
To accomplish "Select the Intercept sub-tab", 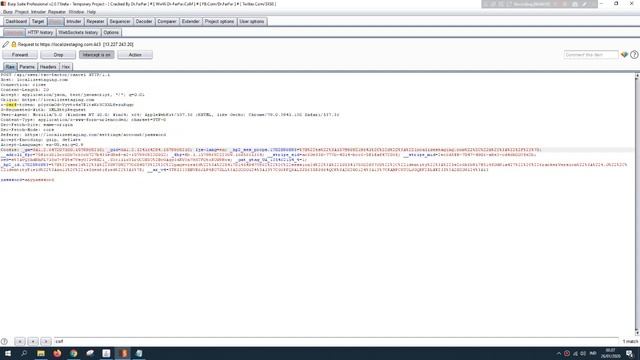I will click(x=14, y=33).
